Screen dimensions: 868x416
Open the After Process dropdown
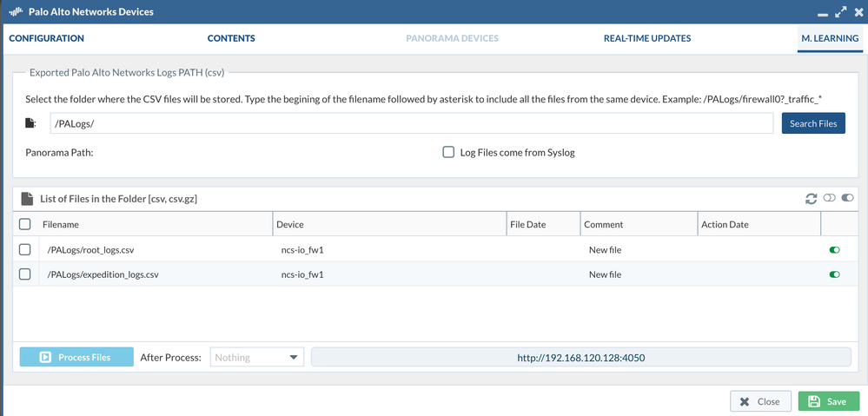click(257, 357)
